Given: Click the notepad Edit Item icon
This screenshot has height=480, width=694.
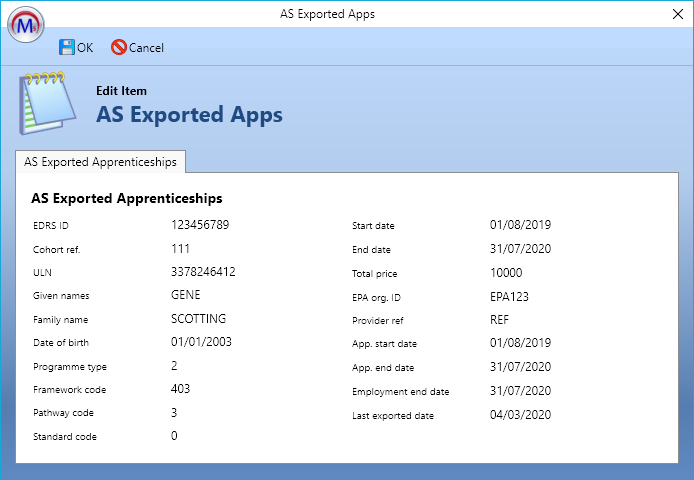Looking at the screenshot, I should [46, 103].
